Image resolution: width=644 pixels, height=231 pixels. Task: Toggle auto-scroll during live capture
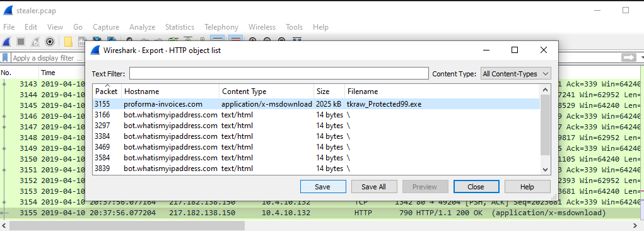tap(217, 40)
